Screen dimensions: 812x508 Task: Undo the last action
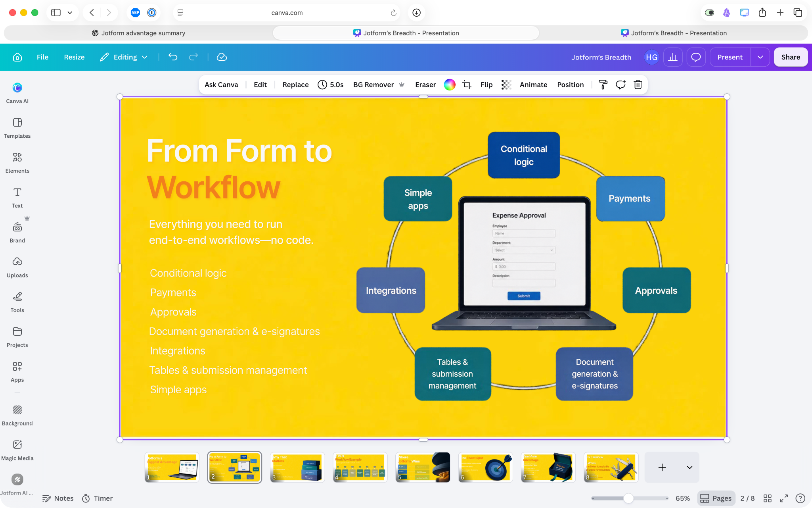pos(173,57)
